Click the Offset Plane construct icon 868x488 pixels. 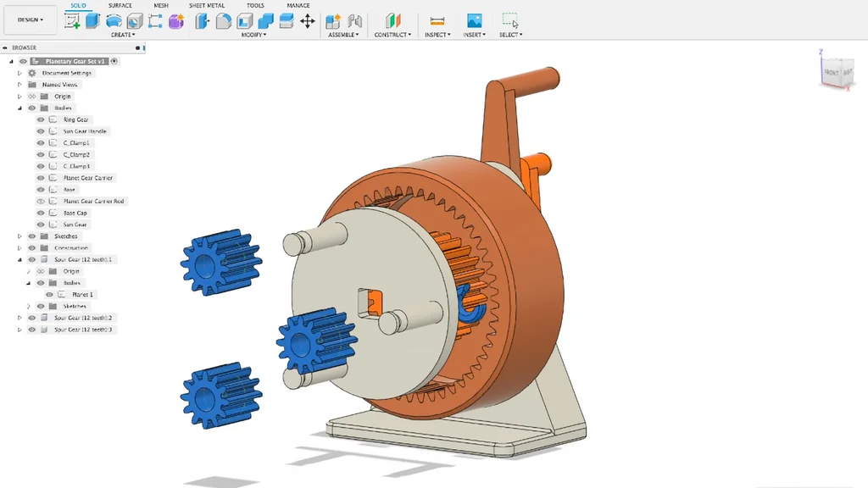coord(392,21)
